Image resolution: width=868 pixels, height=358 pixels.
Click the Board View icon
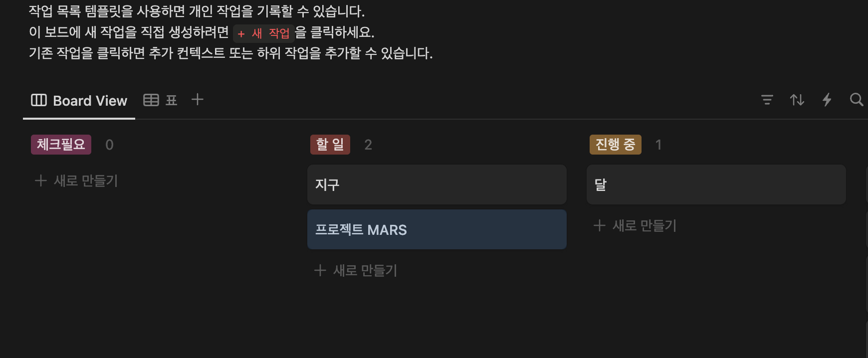click(39, 100)
